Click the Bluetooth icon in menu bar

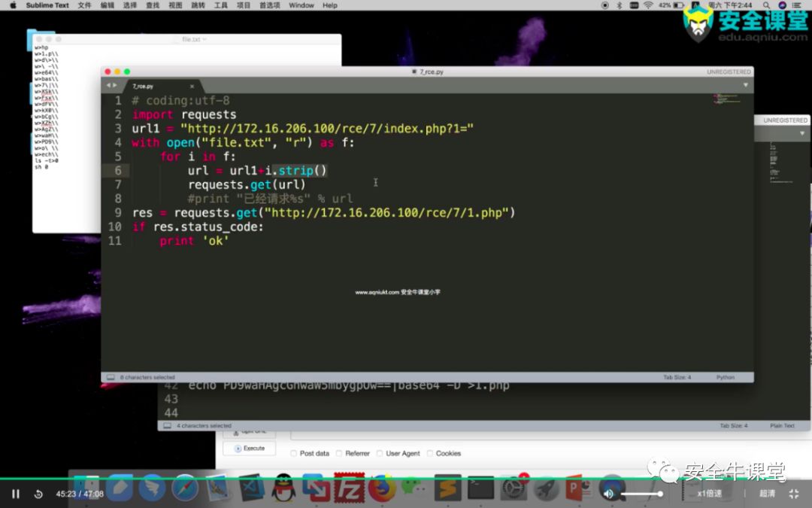point(620,5)
